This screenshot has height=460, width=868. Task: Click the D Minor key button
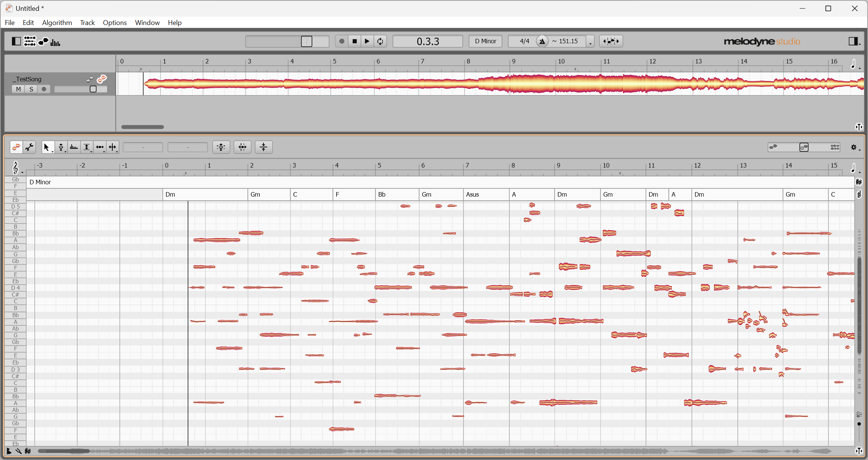[485, 41]
